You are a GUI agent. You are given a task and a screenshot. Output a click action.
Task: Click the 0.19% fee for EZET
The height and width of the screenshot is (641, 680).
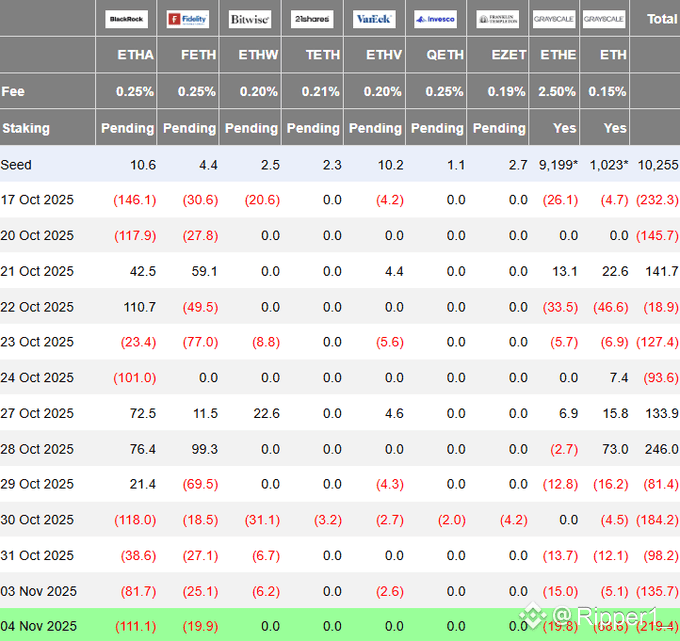(506, 92)
